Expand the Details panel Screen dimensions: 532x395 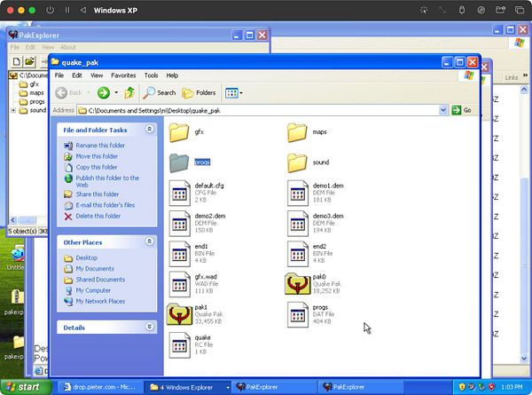(149, 327)
